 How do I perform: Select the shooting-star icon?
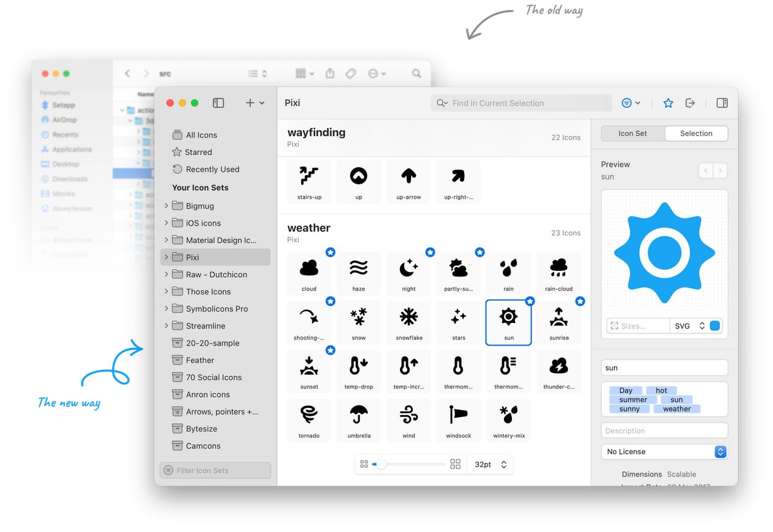coord(309,322)
